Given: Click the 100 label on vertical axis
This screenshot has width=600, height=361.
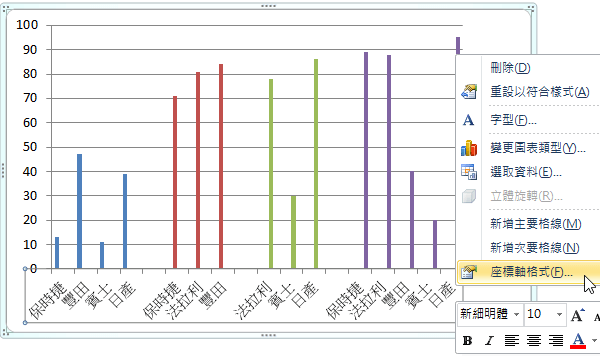Looking at the screenshot, I should (x=27, y=25).
